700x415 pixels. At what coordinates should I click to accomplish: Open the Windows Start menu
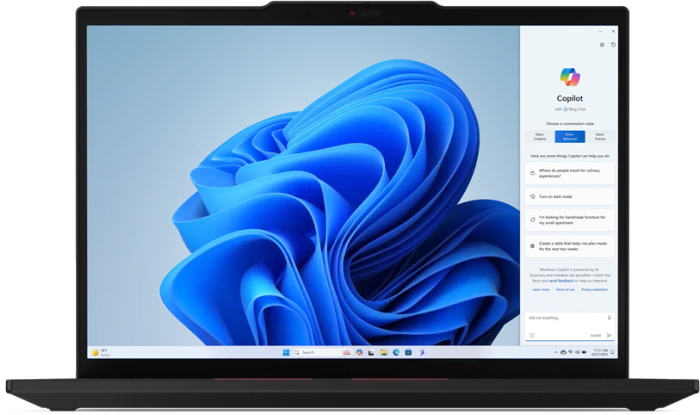tap(286, 353)
